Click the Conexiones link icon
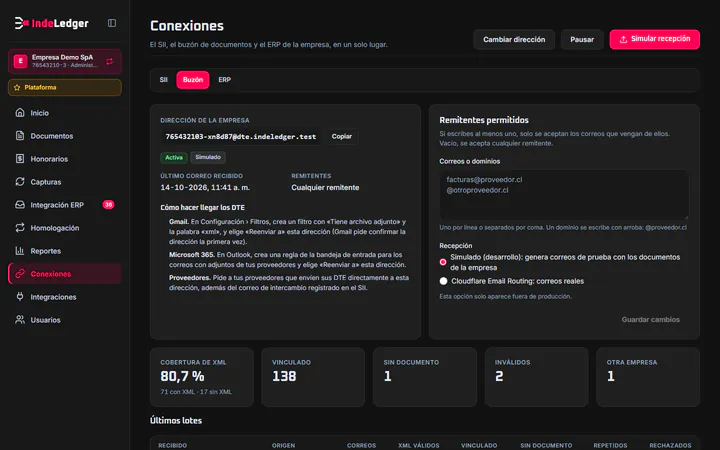The width and height of the screenshot is (720, 450). (x=20, y=274)
